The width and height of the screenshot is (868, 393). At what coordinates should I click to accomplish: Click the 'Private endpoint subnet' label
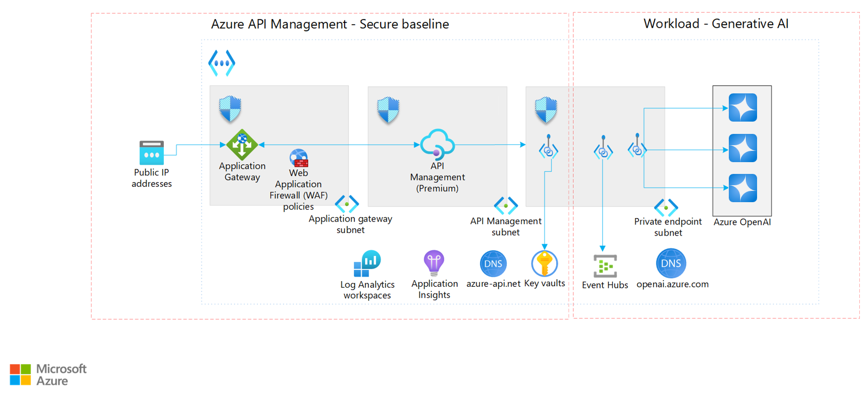tap(668, 227)
